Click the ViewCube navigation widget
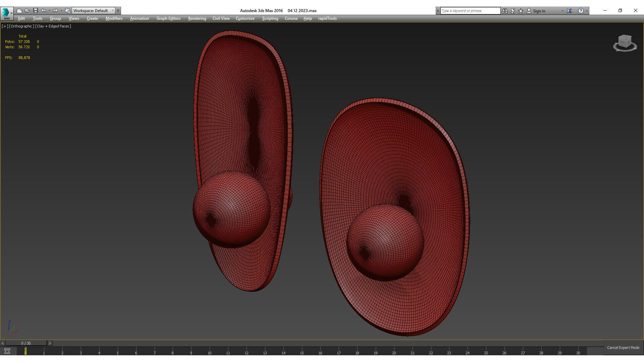Image resolution: width=644 pixels, height=362 pixels. [625, 43]
